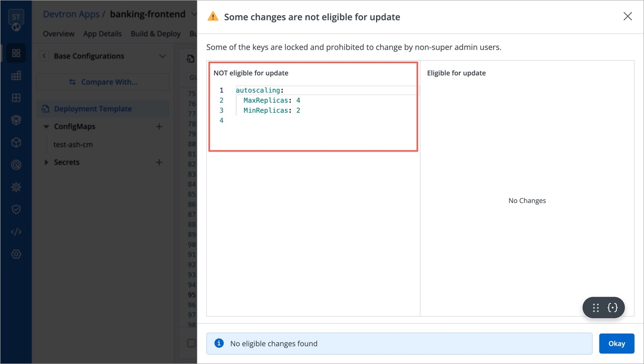Image resolution: width=644 pixels, height=364 pixels.
Task: Click the drag handle dots on floating widget
Action: click(596, 308)
